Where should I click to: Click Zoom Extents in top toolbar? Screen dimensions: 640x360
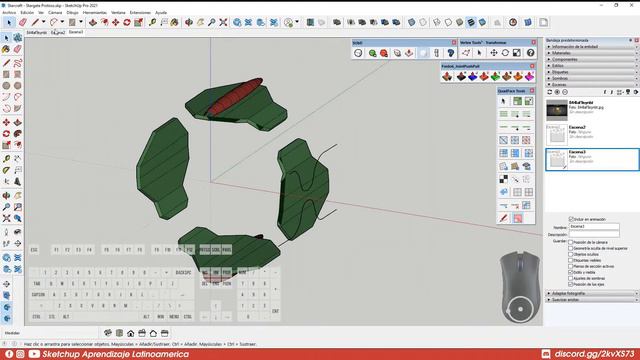point(223,22)
